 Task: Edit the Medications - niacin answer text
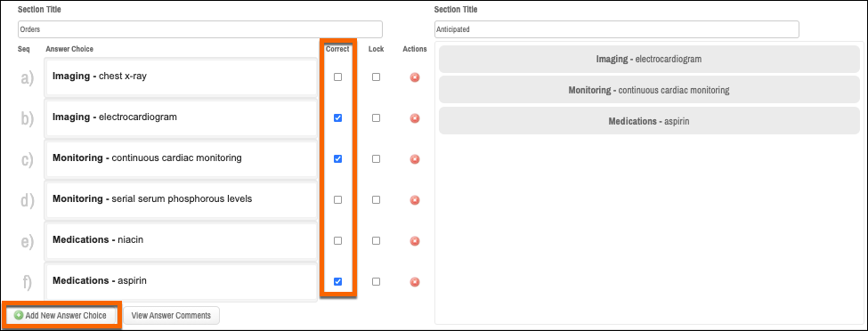(181, 240)
